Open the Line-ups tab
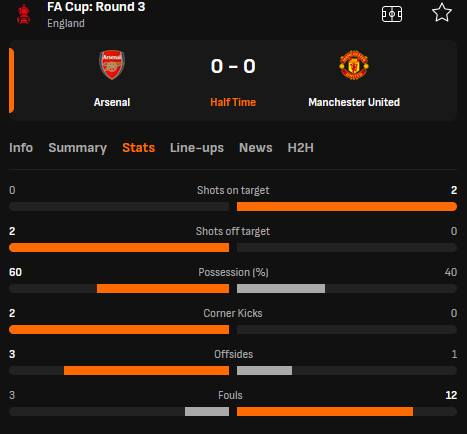 197,148
